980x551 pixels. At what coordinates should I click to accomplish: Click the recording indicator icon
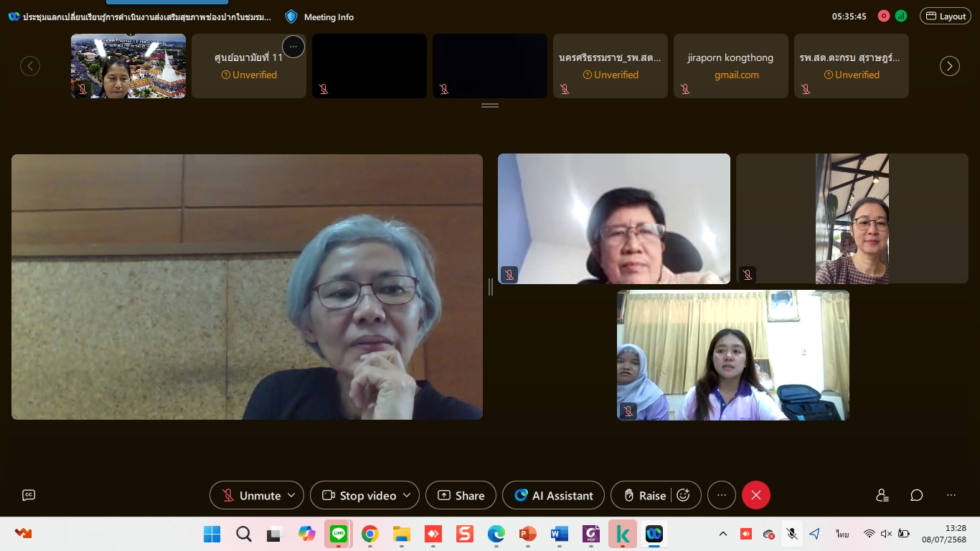tap(884, 16)
